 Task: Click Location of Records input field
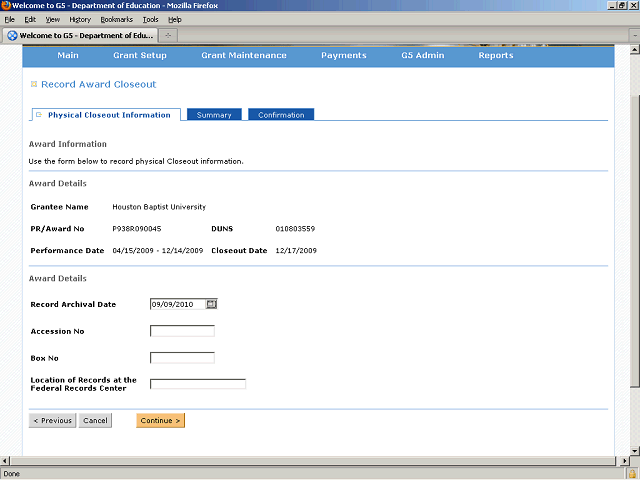point(198,384)
